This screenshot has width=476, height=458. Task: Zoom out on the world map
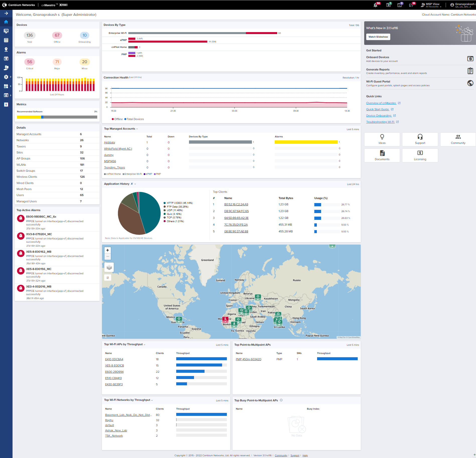108,256
